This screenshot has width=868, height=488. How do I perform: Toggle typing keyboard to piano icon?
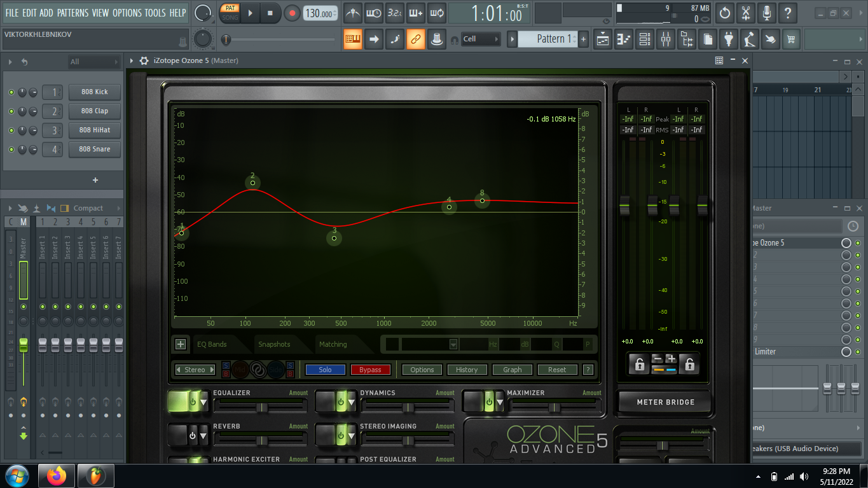click(x=353, y=39)
